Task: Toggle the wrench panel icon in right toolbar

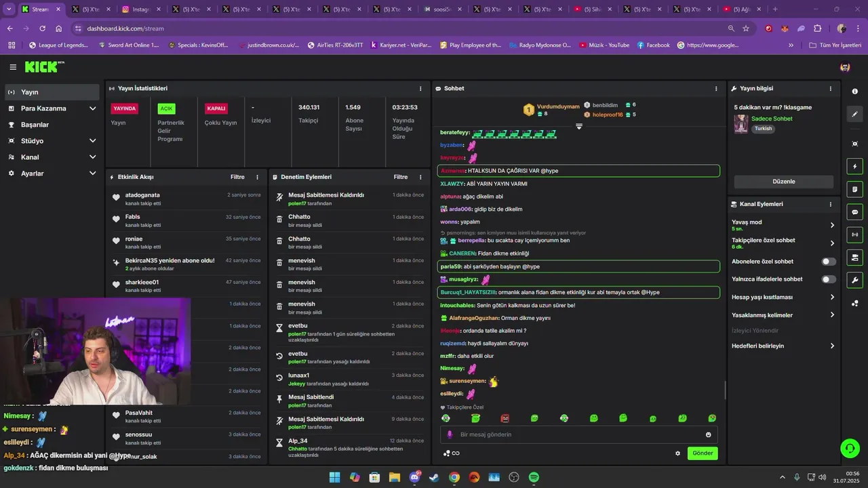Action: click(854, 280)
